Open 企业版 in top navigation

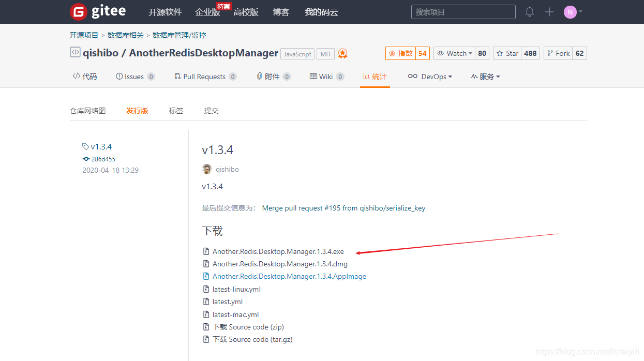point(207,12)
